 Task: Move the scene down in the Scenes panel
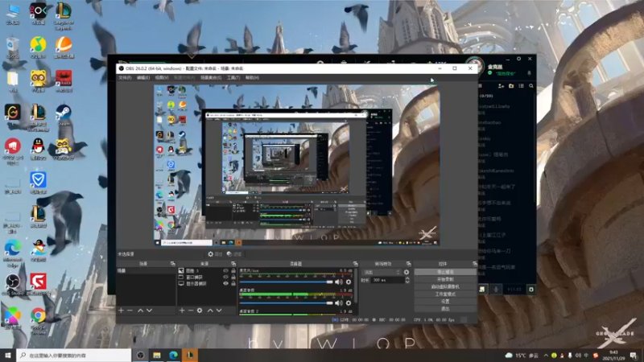pos(150,311)
